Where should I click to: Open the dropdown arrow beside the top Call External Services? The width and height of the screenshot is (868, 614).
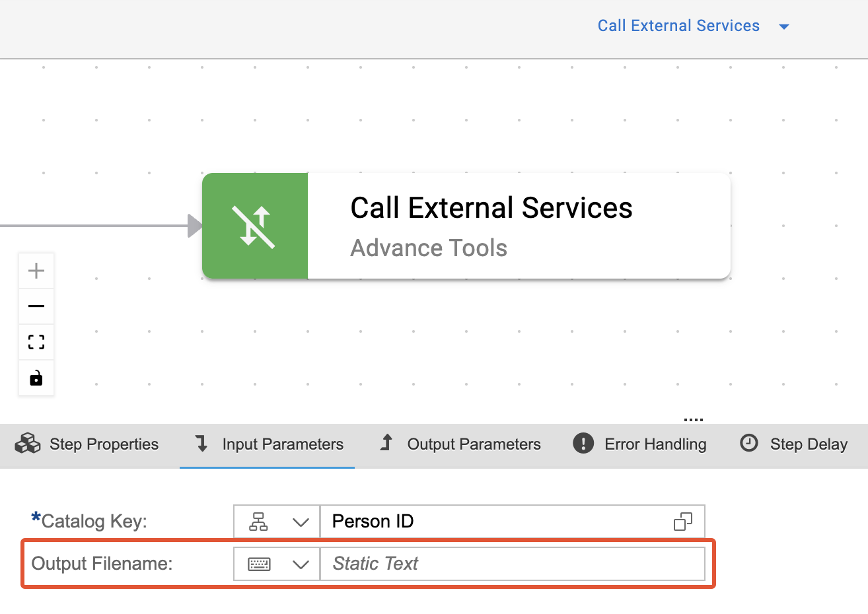pos(784,27)
